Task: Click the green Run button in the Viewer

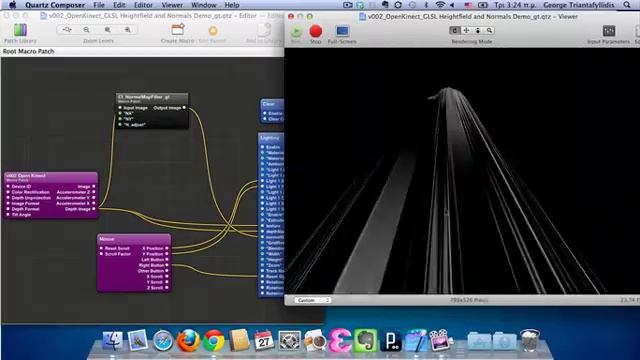Action: click(296, 31)
